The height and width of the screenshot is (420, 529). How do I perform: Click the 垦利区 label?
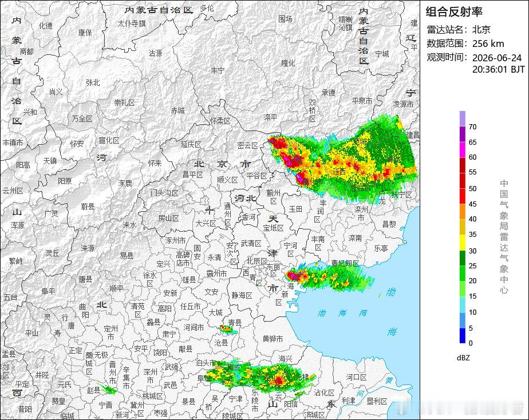[x=377, y=401]
